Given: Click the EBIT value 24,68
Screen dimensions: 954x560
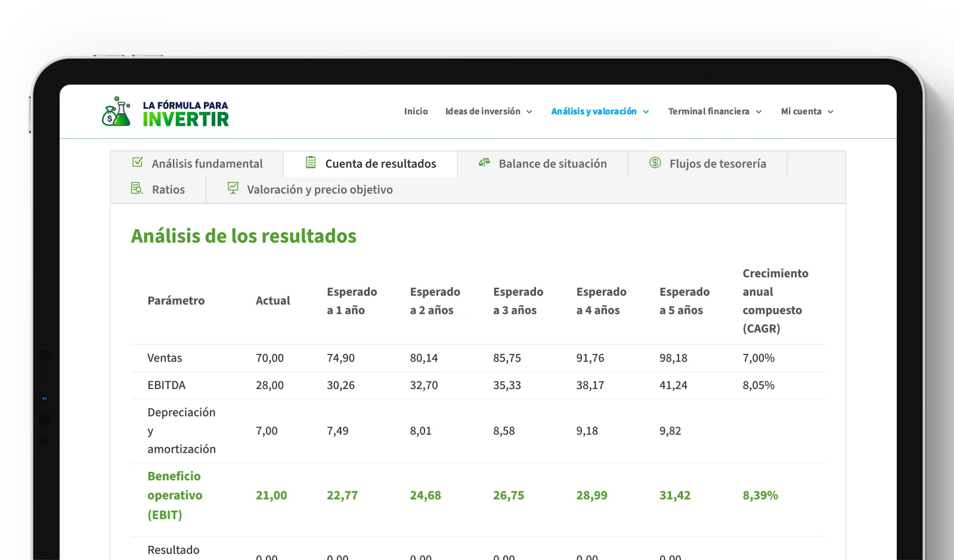Looking at the screenshot, I should pyautogui.click(x=426, y=496).
